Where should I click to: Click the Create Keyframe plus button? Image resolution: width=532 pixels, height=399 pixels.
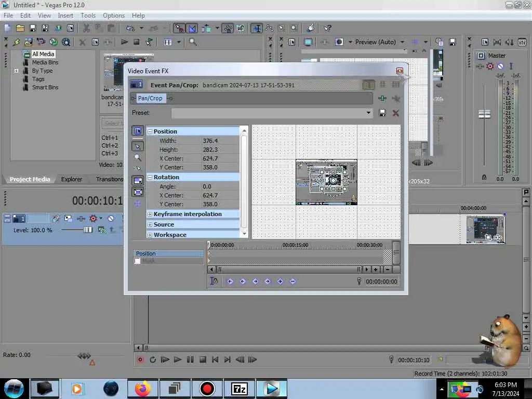[x=280, y=281]
